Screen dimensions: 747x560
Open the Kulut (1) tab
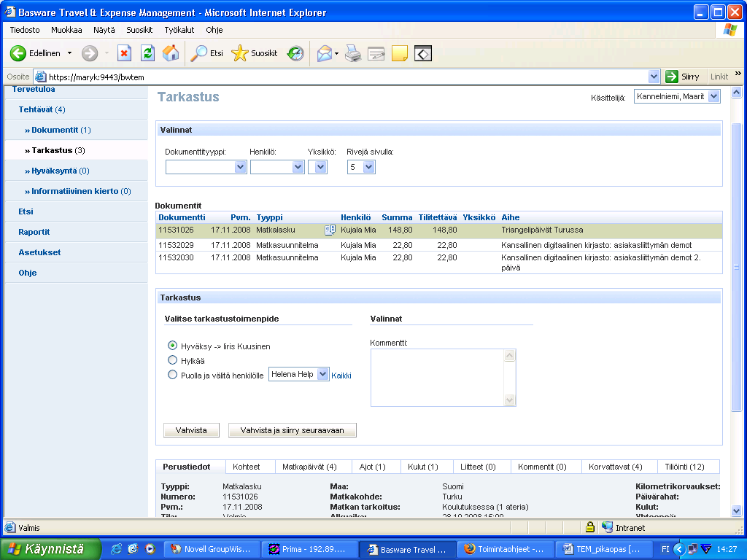point(422,467)
